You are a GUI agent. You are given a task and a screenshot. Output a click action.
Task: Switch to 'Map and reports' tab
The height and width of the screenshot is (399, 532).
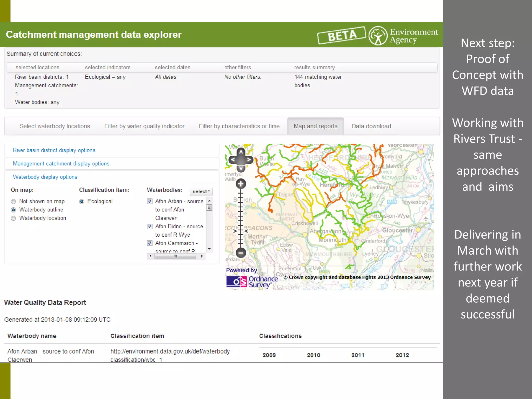point(316,126)
